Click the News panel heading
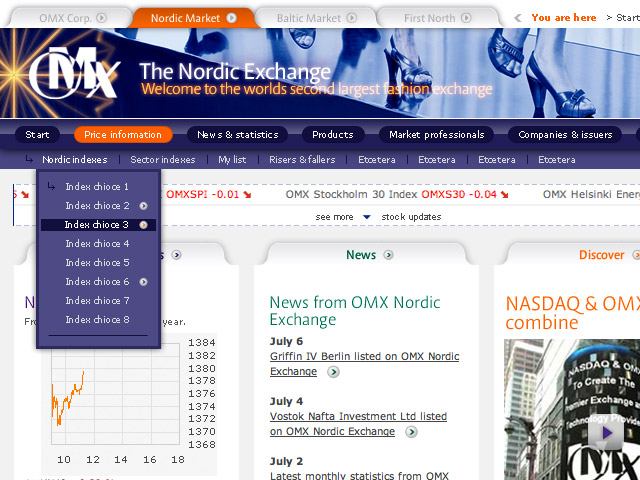This screenshot has height=480, width=640. [x=361, y=255]
